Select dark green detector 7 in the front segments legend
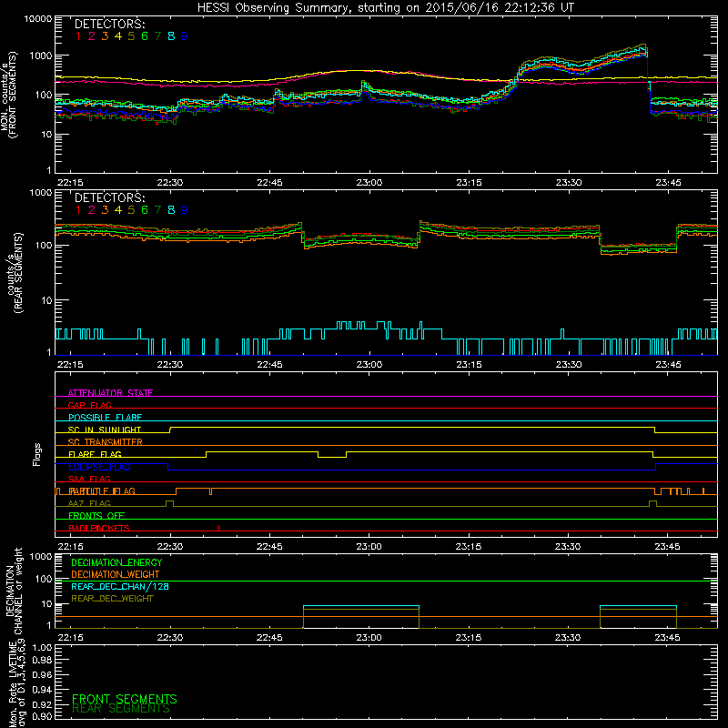728x728 pixels. point(157,35)
